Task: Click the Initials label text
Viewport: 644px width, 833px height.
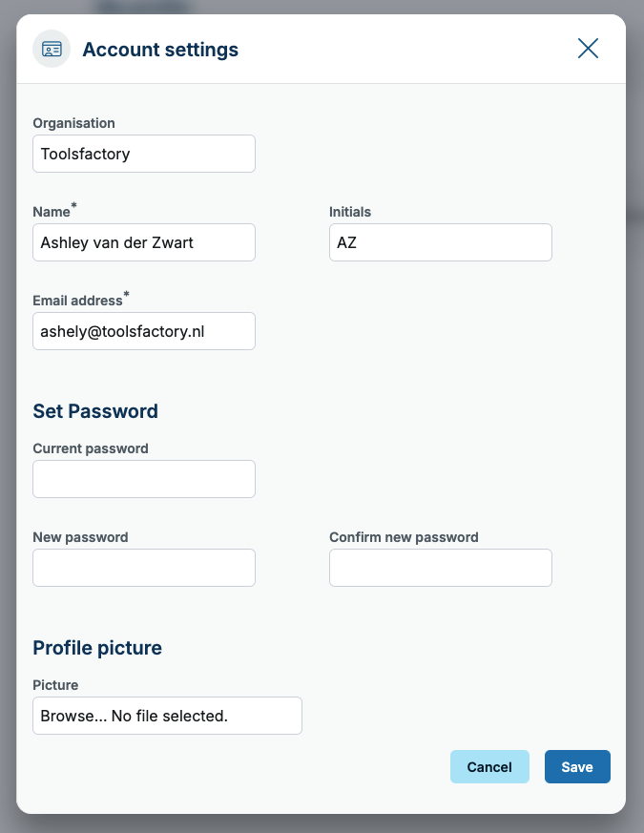Action: [350, 212]
